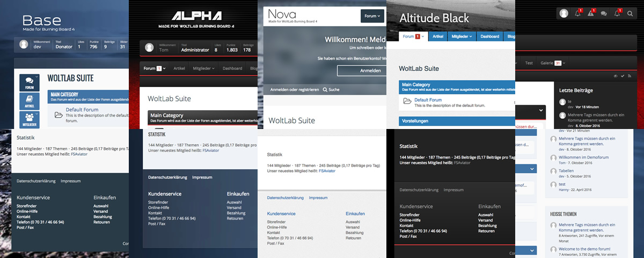
Task: Open the moderation warning triangle icon
Action: pos(591,13)
